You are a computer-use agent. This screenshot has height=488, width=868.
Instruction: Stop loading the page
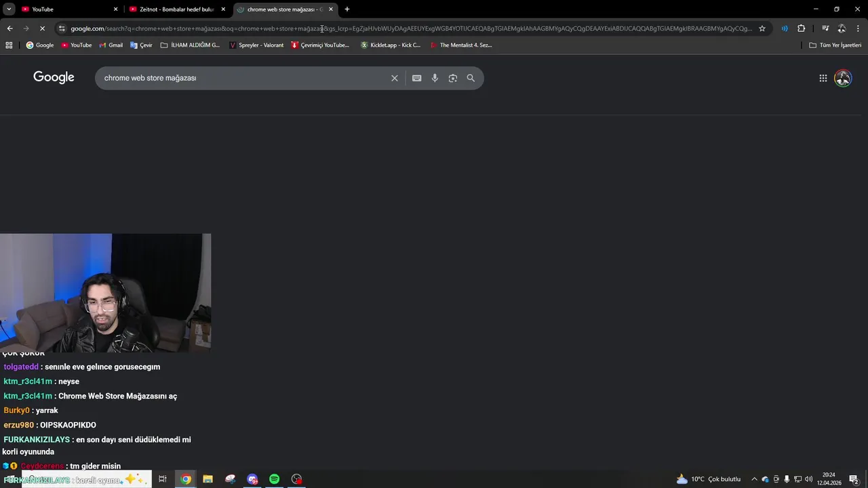(42, 28)
